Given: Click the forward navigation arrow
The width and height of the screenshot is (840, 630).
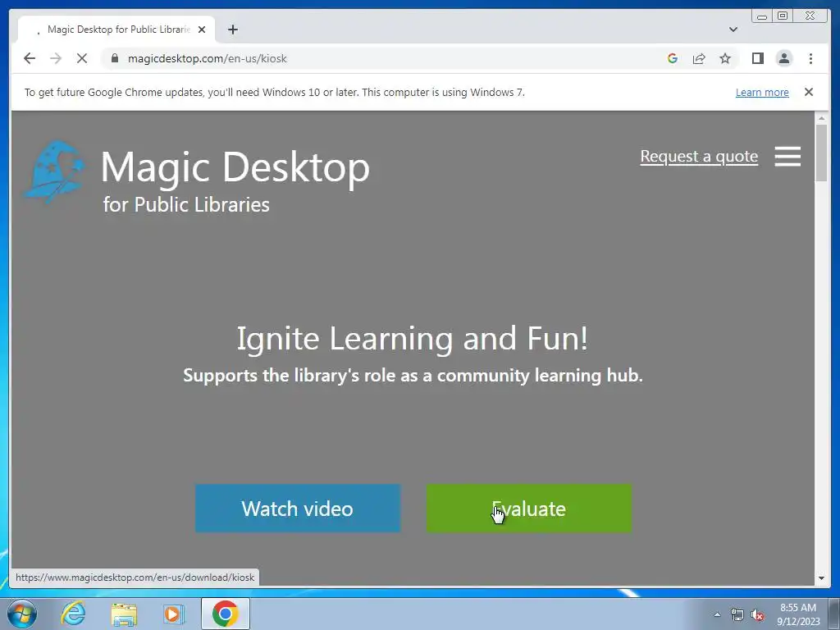Looking at the screenshot, I should point(56,58).
